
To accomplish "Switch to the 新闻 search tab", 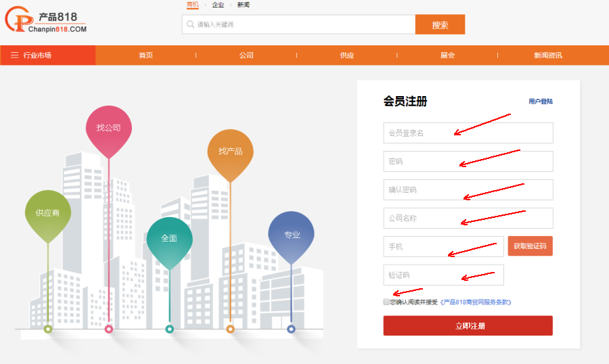I will click(244, 5).
